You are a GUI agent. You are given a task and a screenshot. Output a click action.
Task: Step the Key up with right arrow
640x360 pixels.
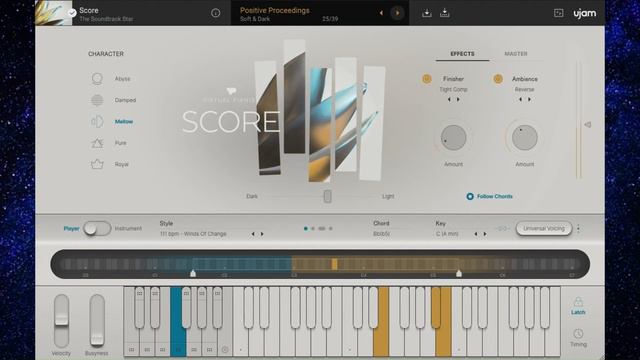[x=485, y=234]
